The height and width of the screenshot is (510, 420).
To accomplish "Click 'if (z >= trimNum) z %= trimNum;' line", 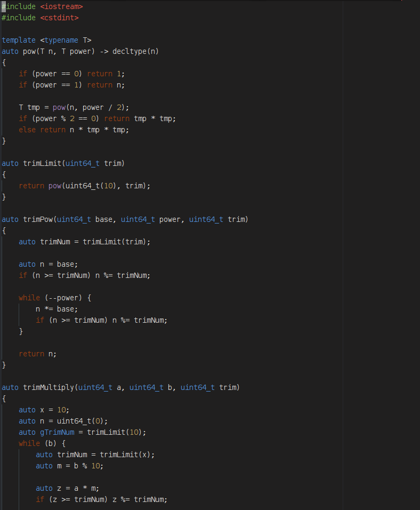I will click(x=101, y=499).
